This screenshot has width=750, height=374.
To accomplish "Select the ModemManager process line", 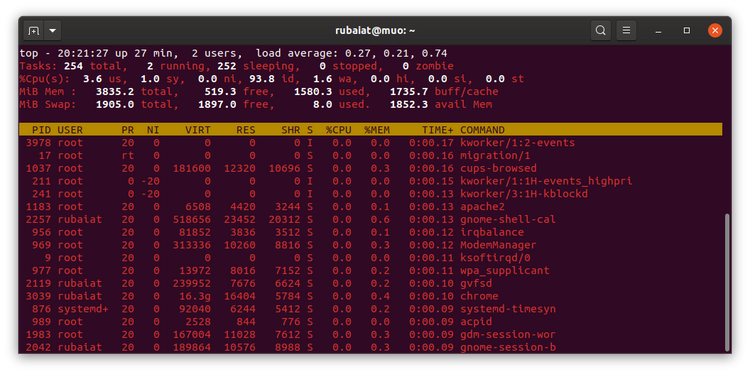I will [x=371, y=245].
